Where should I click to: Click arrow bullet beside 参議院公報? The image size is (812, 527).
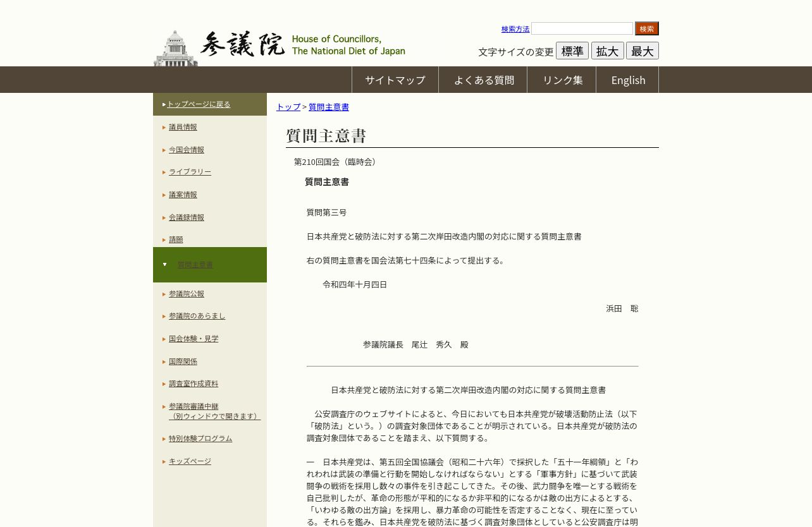[x=164, y=294]
